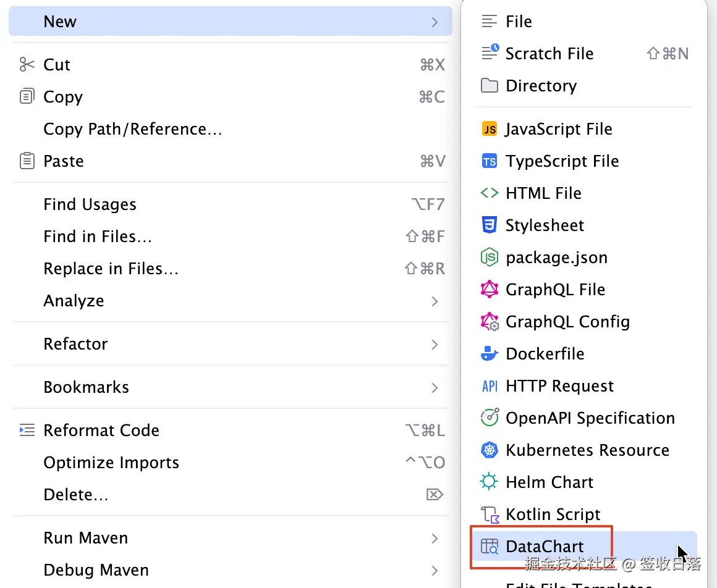
Task: Click the scissors icon beside Cut
Action: pos(27,64)
